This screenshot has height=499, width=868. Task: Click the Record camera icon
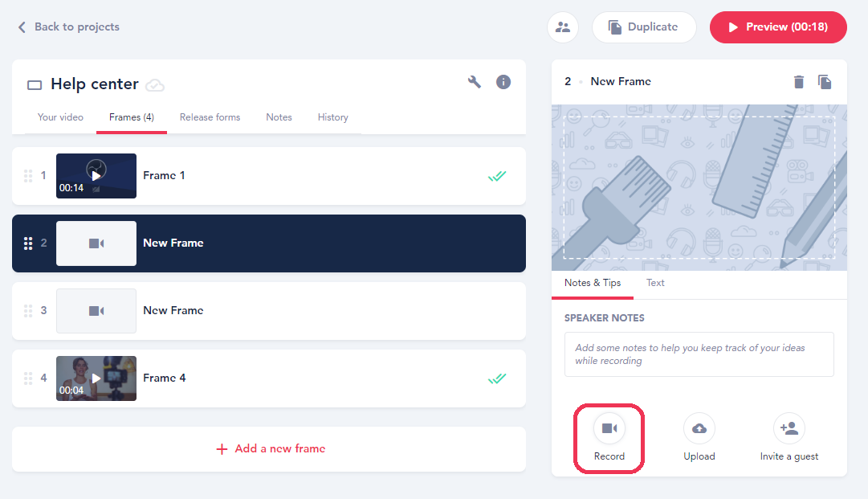pos(609,428)
